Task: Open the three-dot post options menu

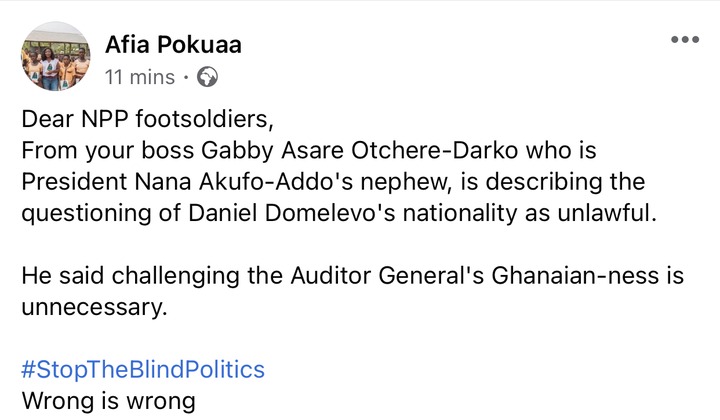Action: click(685, 40)
